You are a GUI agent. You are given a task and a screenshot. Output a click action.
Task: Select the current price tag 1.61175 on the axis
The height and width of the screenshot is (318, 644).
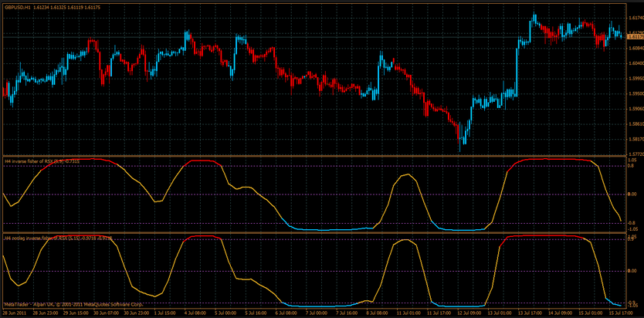pos(636,37)
